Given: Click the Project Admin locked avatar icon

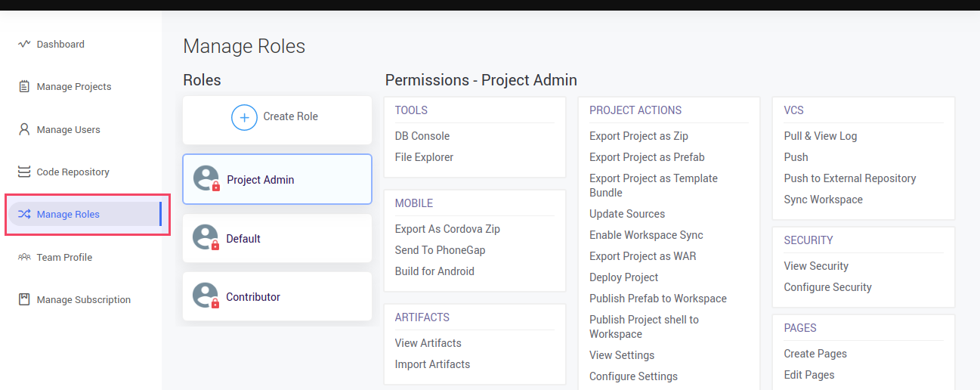Looking at the screenshot, I should (x=206, y=179).
